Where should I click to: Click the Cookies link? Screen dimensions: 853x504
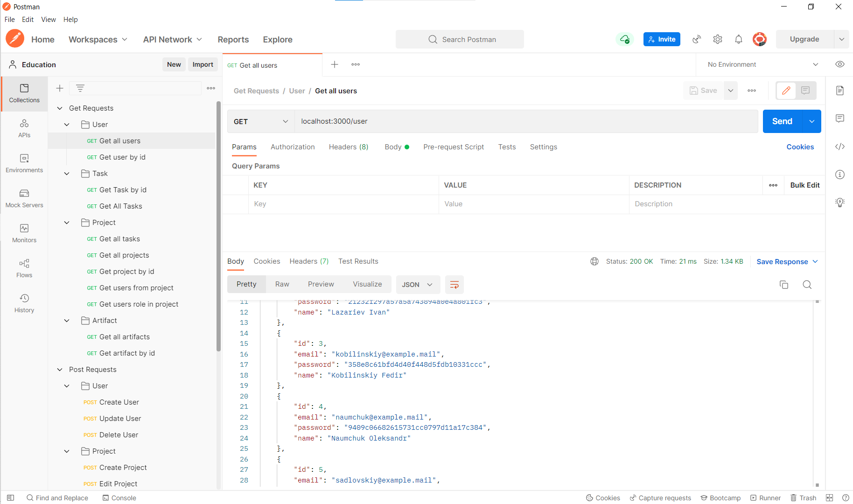point(800,147)
